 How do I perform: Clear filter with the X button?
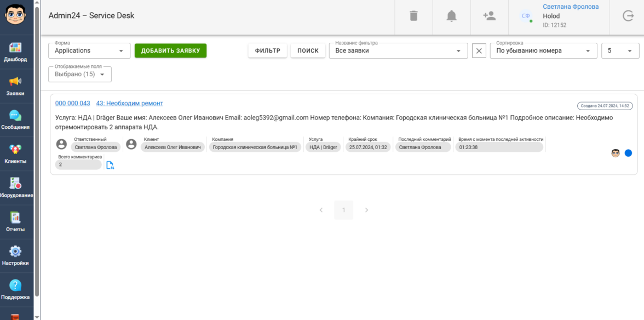(x=479, y=51)
